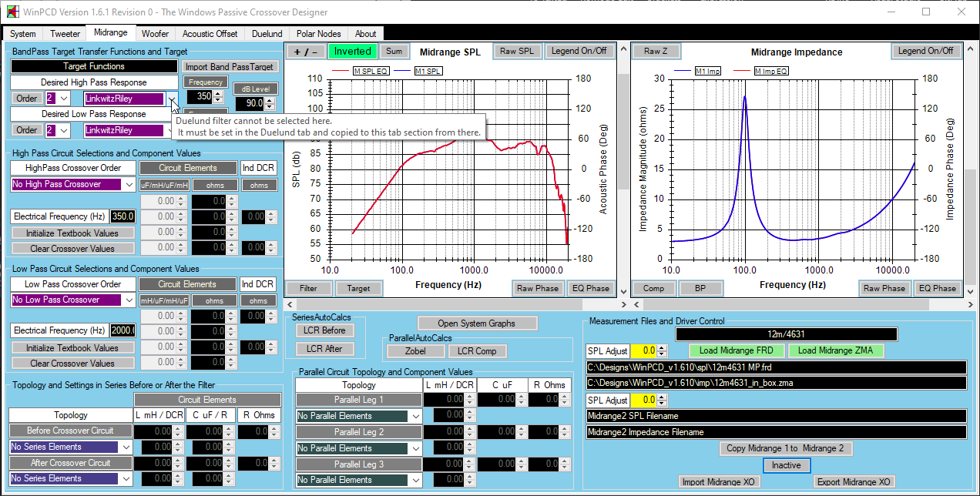Click the Export Midrange XO button
The image size is (980, 496).
[853, 482]
